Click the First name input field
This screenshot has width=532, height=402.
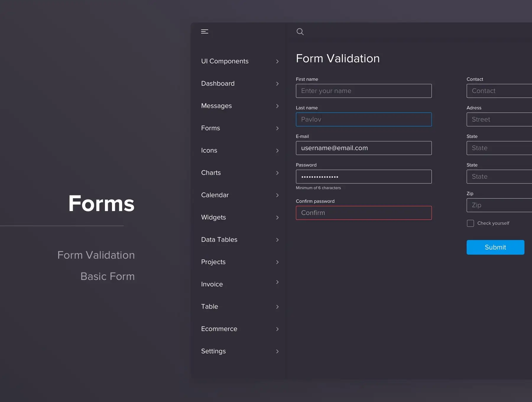pyautogui.click(x=364, y=91)
